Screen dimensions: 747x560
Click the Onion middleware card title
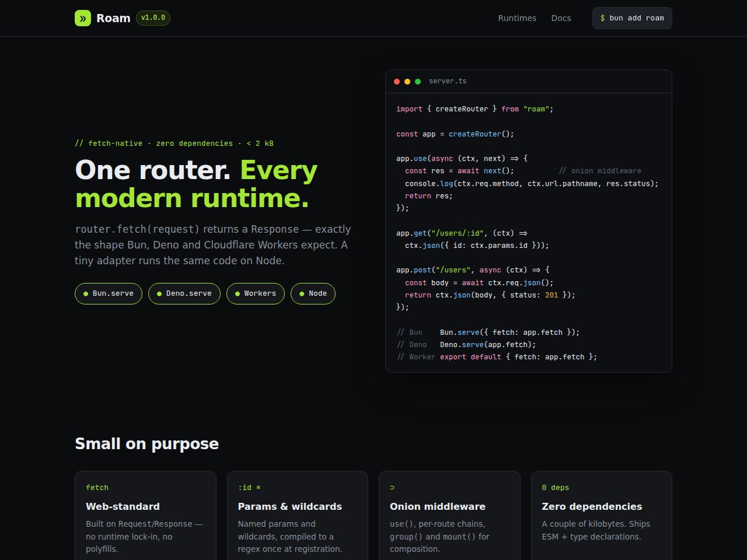438,506
